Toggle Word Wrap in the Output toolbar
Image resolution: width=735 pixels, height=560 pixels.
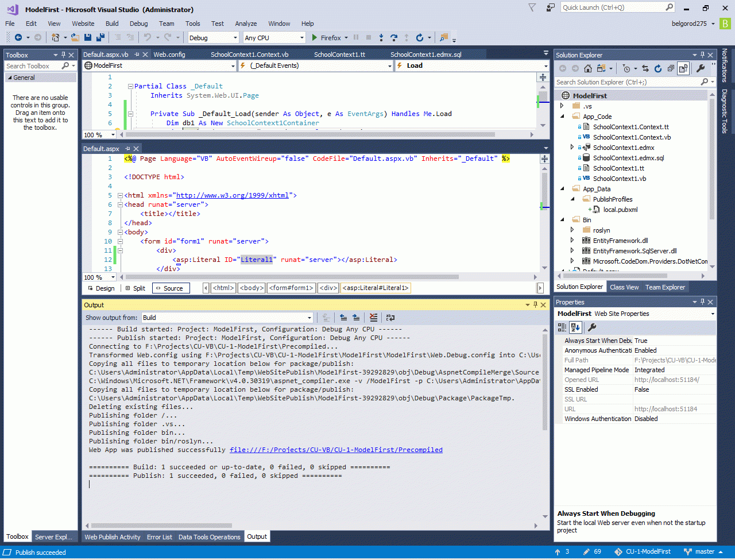point(390,317)
